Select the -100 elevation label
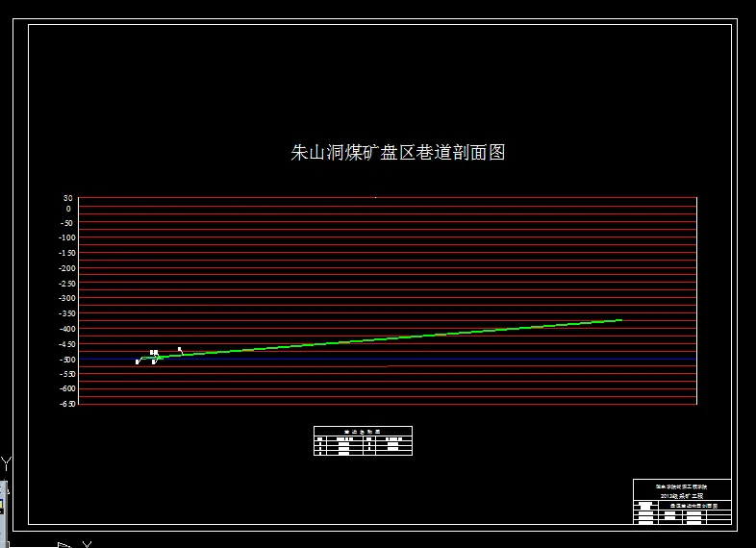Viewport: 756px width, 548px height. [67, 237]
